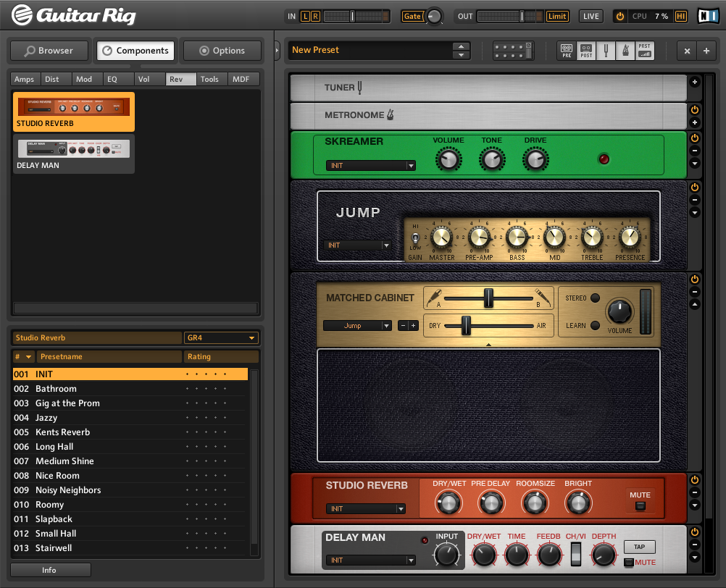
Task: Expand the Matched Cabinet Jump dropdown
Action: coord(357,326)
